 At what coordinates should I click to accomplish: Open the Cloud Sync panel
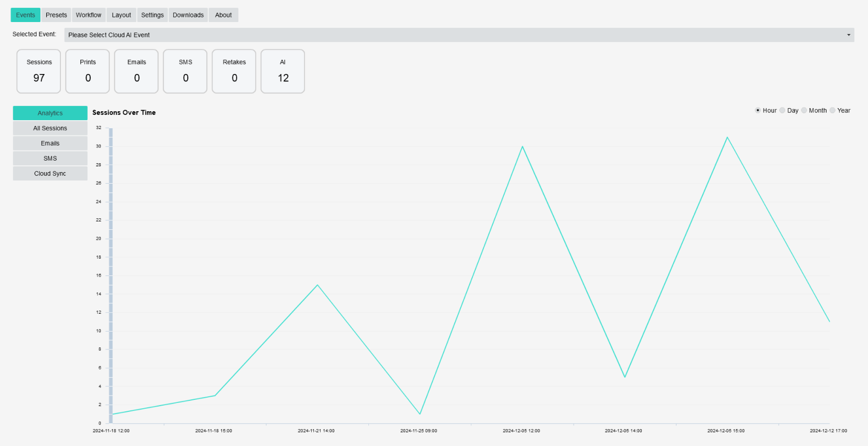50,174
